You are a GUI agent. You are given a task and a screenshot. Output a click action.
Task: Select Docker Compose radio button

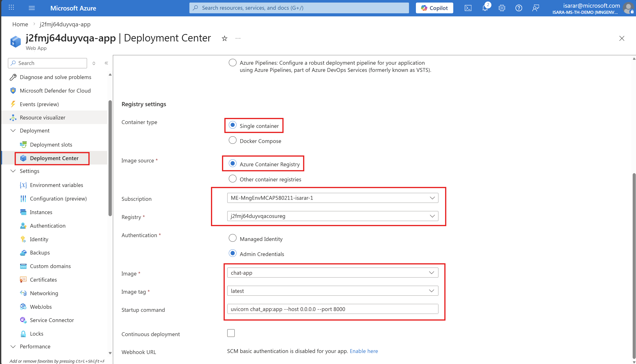pos(232,140)
